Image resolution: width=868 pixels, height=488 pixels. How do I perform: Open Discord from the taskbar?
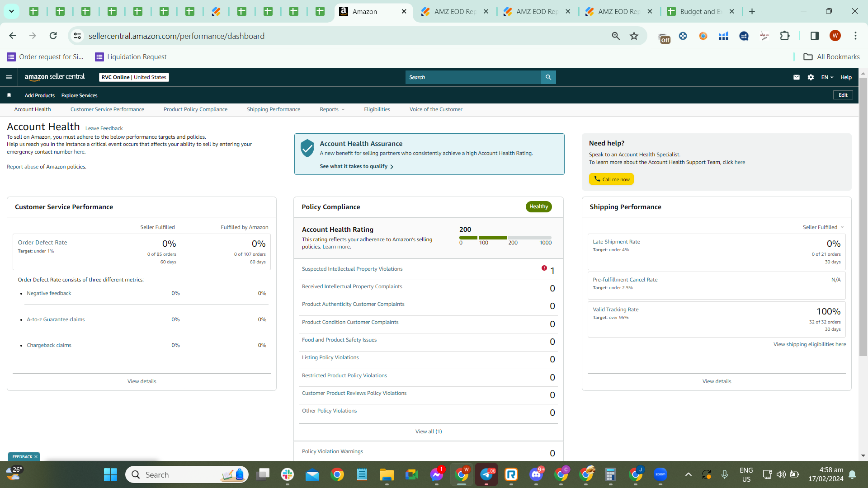pyautogui.click(x=536, y=475)
